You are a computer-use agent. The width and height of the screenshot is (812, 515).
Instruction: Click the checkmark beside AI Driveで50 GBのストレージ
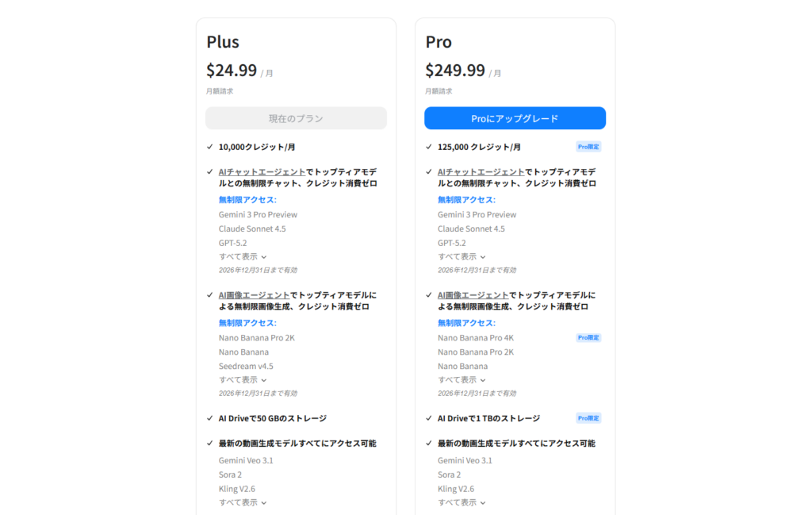pyautogui.click(x=210, y=417)
